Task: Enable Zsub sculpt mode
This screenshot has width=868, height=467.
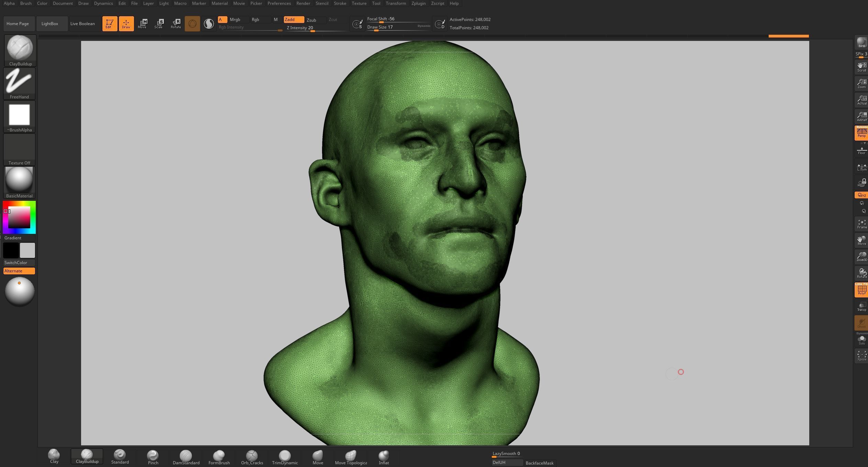Action: pyautogui.click(x=315, y=20)
